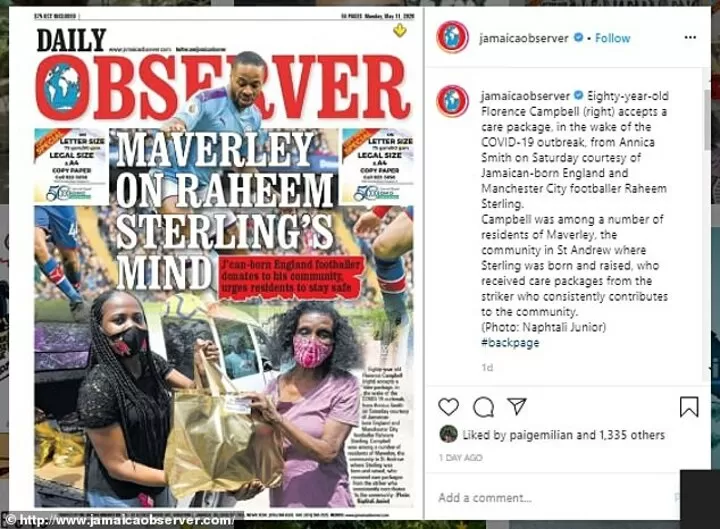The image size is (720, 529).
Task: Open jamaicaobserver avatar beside the caption
Action: pos(452,101)
